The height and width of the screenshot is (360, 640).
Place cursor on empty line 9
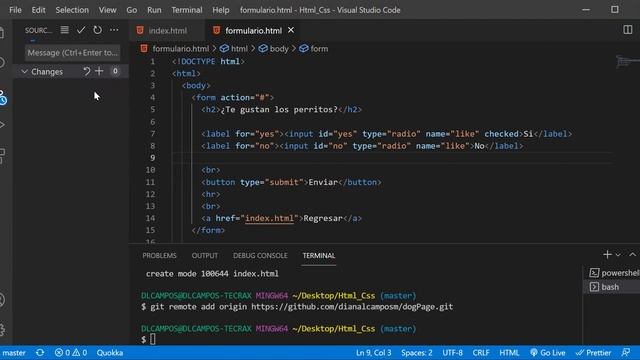392,158
